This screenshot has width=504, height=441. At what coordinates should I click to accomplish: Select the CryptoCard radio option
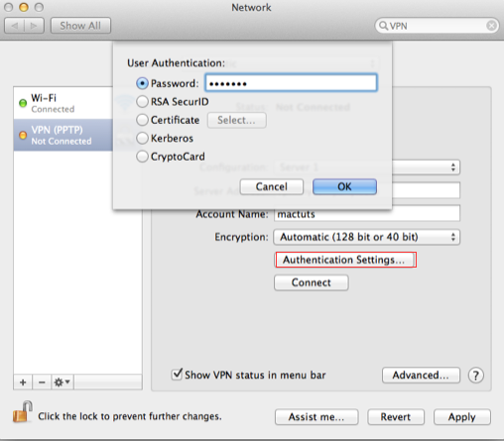tap(142, 157)
